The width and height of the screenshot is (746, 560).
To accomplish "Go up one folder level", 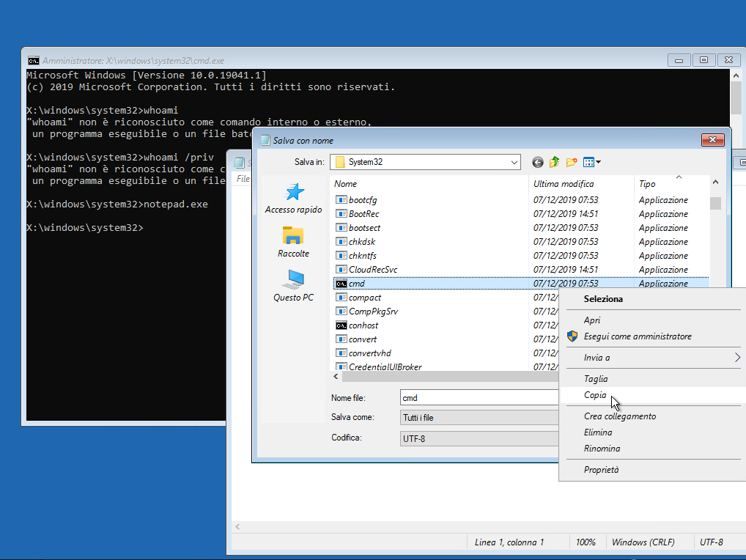I will [555, 162].
